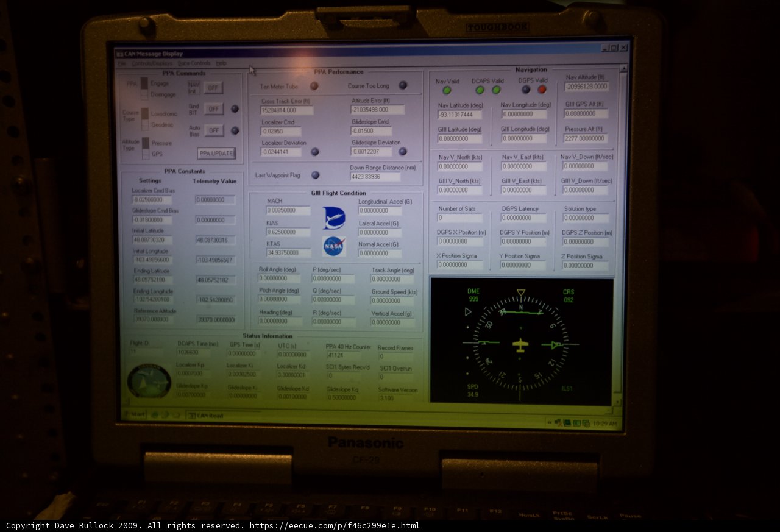Click the Reference Altitude telemetry value field

tap(216, 319)
